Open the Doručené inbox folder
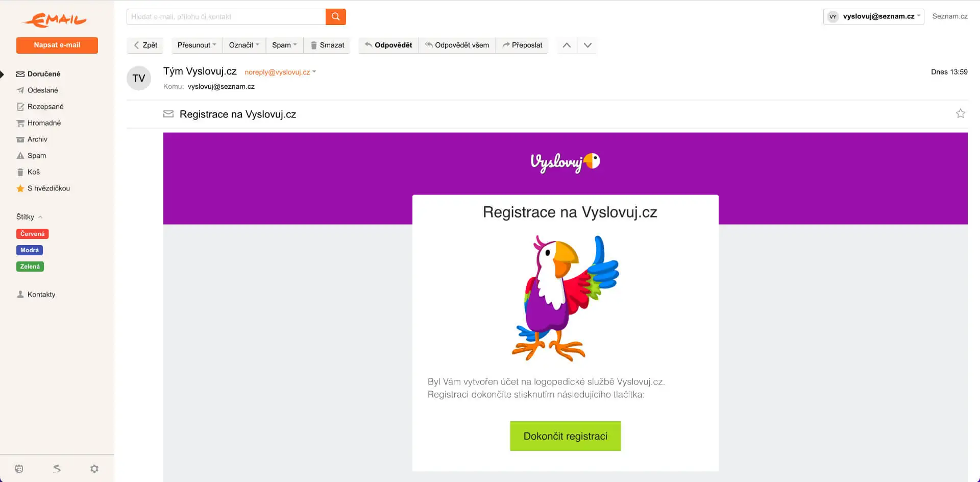This screenshot has width=980, height=482. [x=44, y=74]
